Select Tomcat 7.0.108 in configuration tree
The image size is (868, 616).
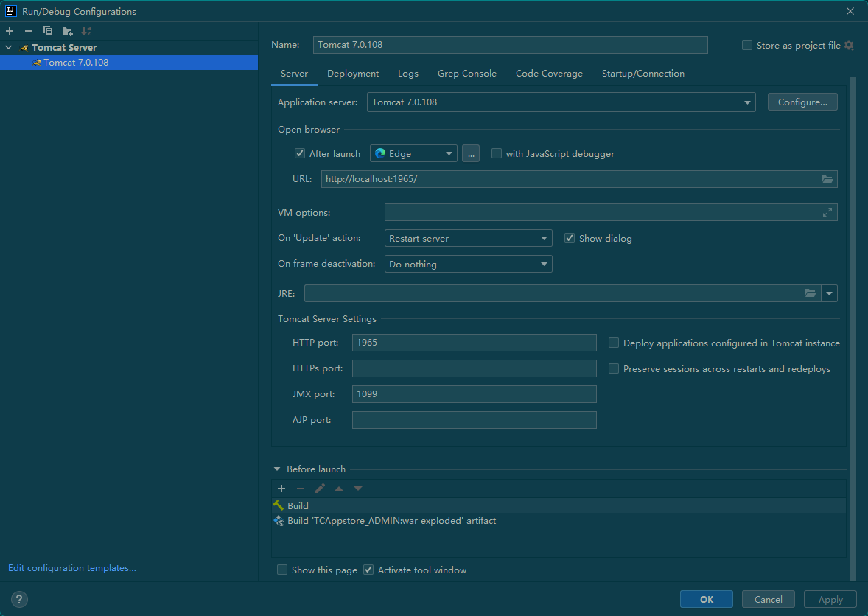(x=129, y=63)
